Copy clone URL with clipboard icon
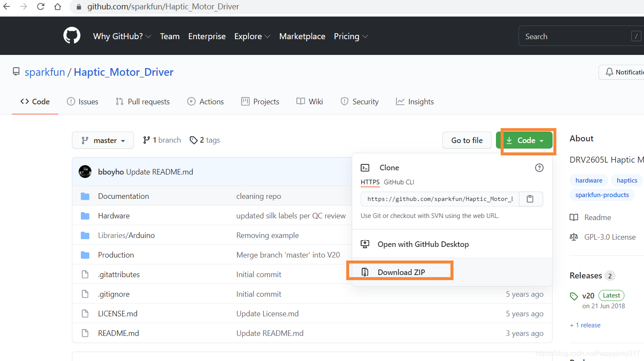Screen dimensions: 644x361 click(530, 199)
